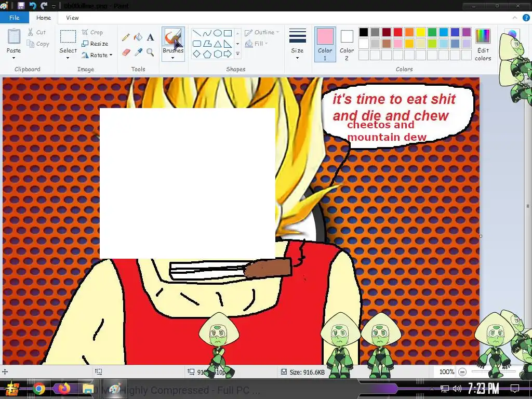Click the Cut button

[x=37, y=32]
